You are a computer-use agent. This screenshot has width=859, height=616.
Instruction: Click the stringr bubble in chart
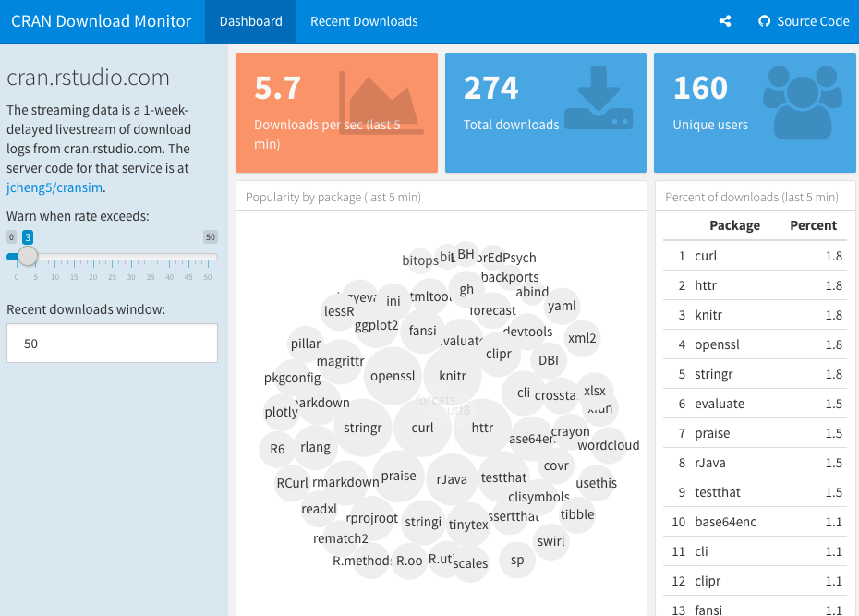[363, 428]
